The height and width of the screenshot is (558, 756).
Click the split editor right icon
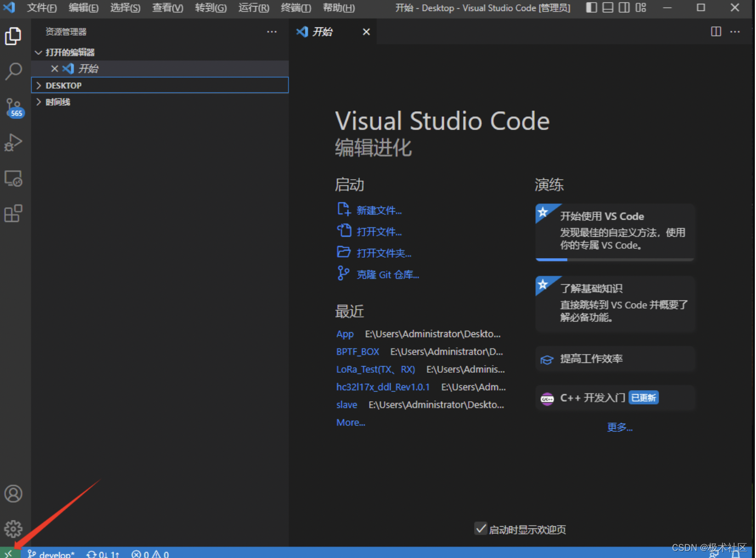click(716, 32)
